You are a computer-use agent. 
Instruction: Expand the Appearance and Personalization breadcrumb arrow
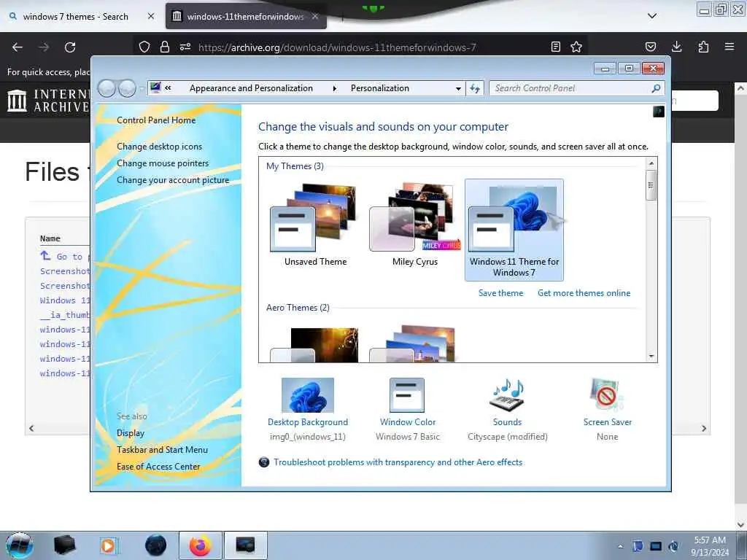(335, 88)
